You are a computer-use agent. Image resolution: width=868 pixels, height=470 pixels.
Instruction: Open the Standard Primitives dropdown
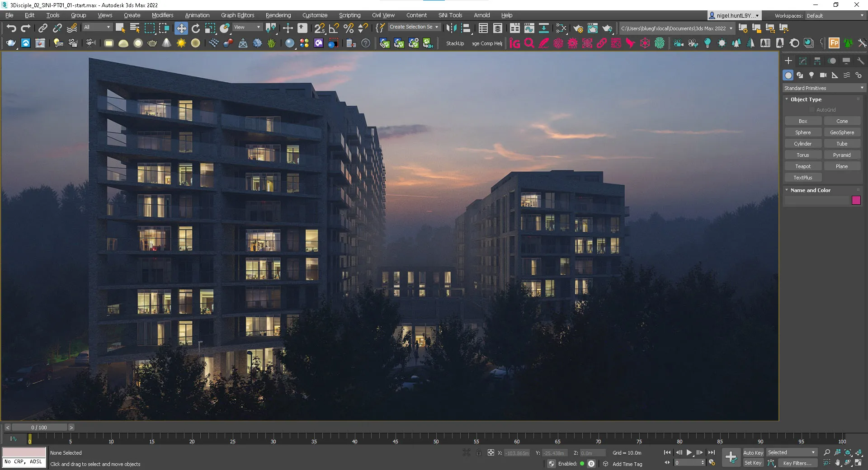click(824, 88)
